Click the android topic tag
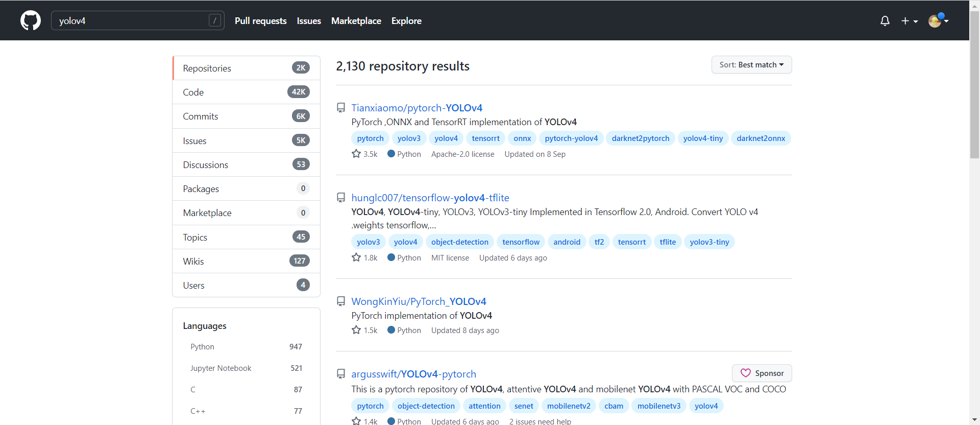The height and width of the screenshot is (425, 980). pos(567,242)
